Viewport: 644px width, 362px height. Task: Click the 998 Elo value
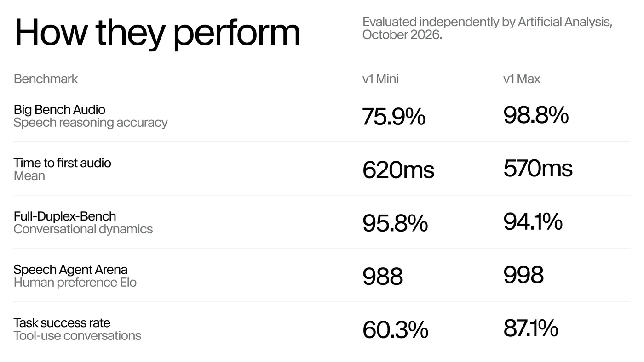pyautogui.click(x=523, y=275)
